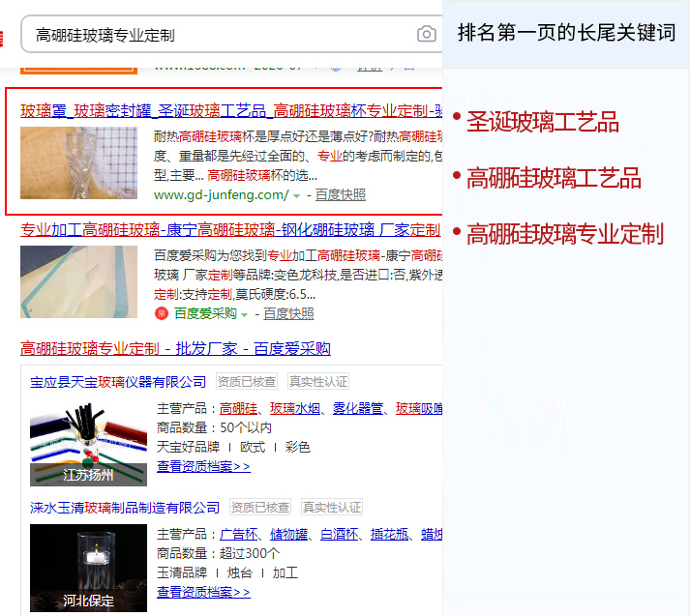Click the search box with 高硼硅玻璃专业定制
The image size is (690, 616).
coord(231,34)
